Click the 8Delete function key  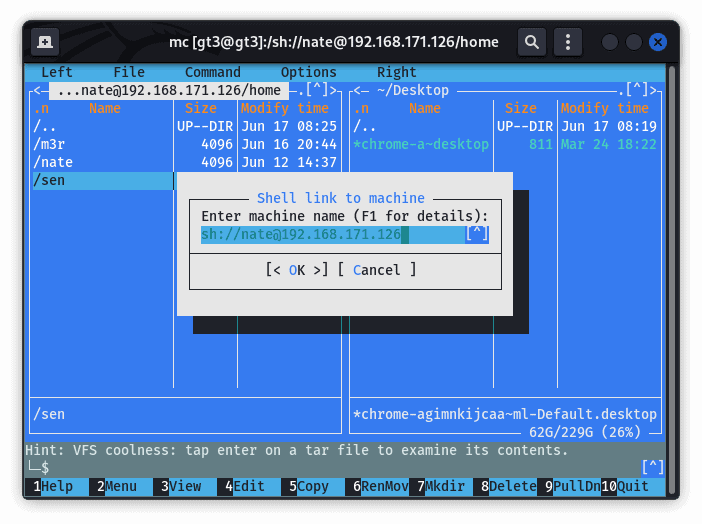click(x=512, y=486)
